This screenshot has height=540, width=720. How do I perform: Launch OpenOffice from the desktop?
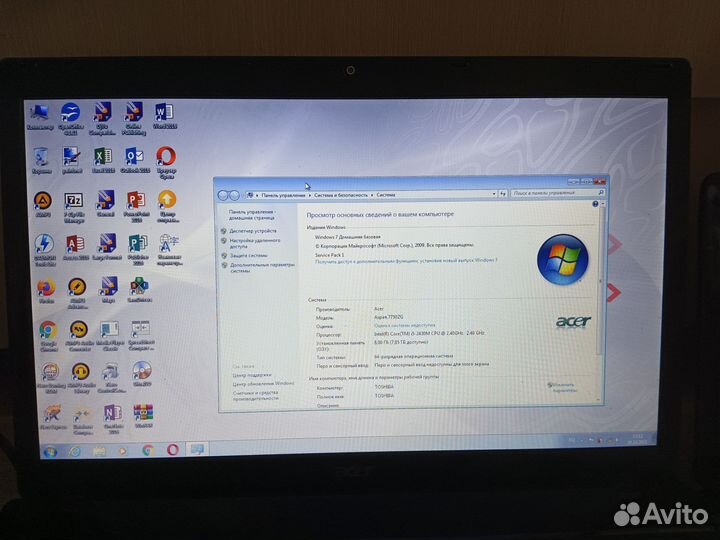(71, 118)
